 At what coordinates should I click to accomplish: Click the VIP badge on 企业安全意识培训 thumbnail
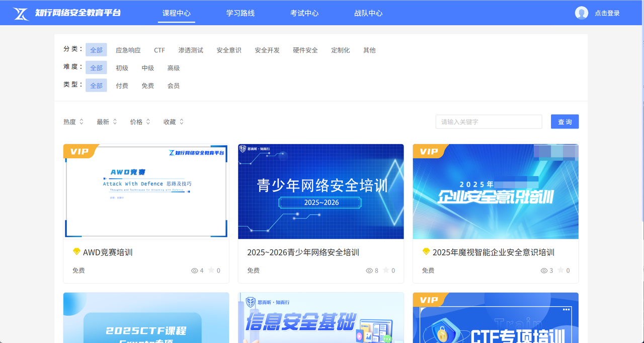click(429, 151)
